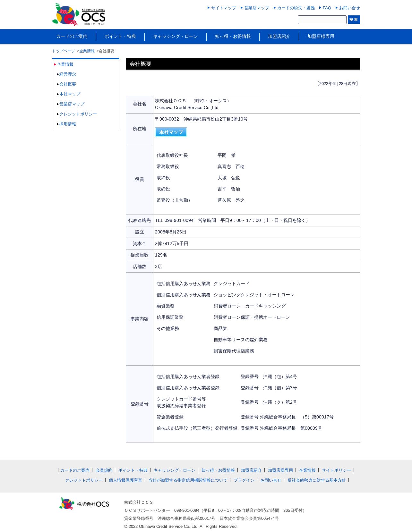Open footer link 企業情報
Viewport: 412px width, 532px height.
tap(307, 470)
